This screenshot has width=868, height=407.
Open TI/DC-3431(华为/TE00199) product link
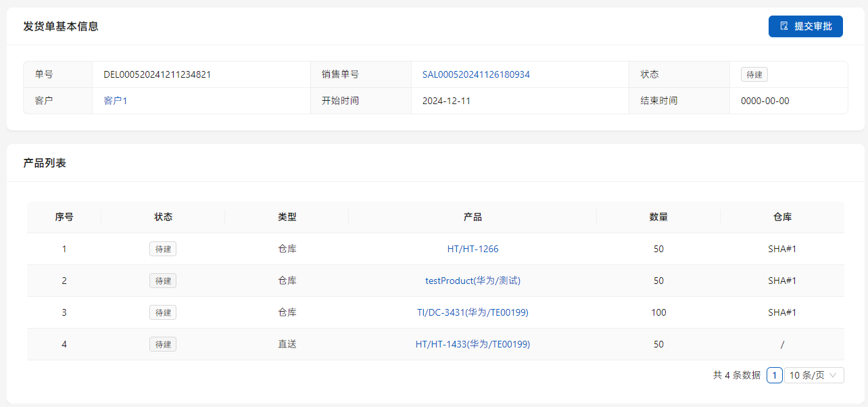point(473,312)
